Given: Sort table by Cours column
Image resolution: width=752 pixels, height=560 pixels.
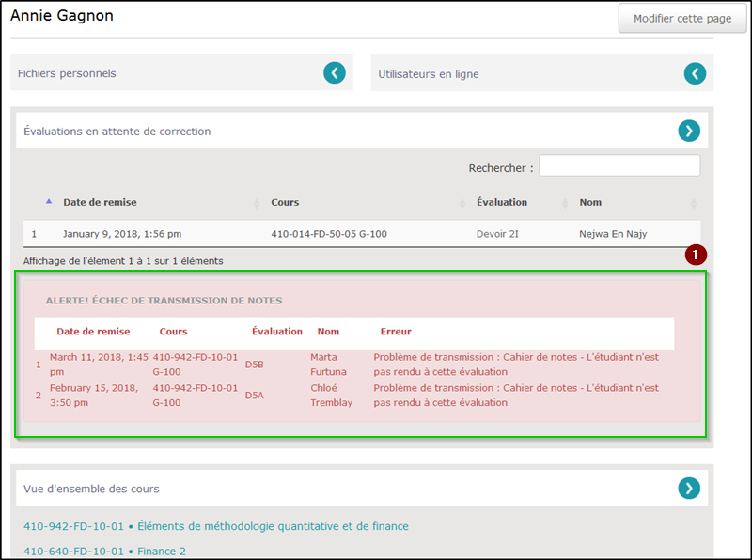Looking at the screenshot, I should (x=285, y=202).
